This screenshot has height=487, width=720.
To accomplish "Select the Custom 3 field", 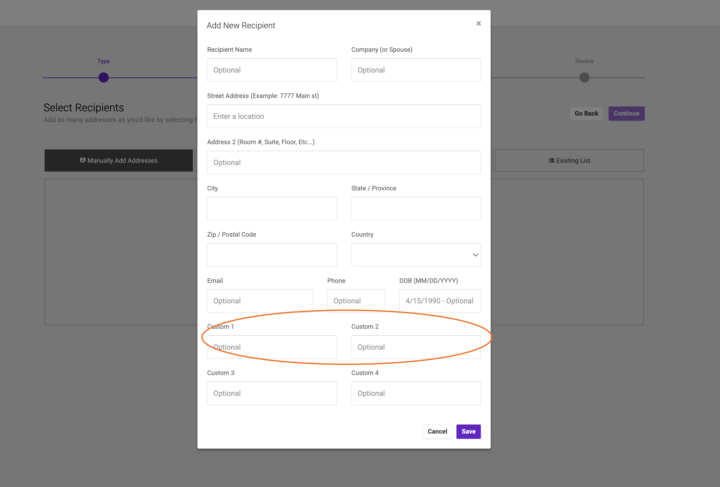I will (x=272, y=393).
